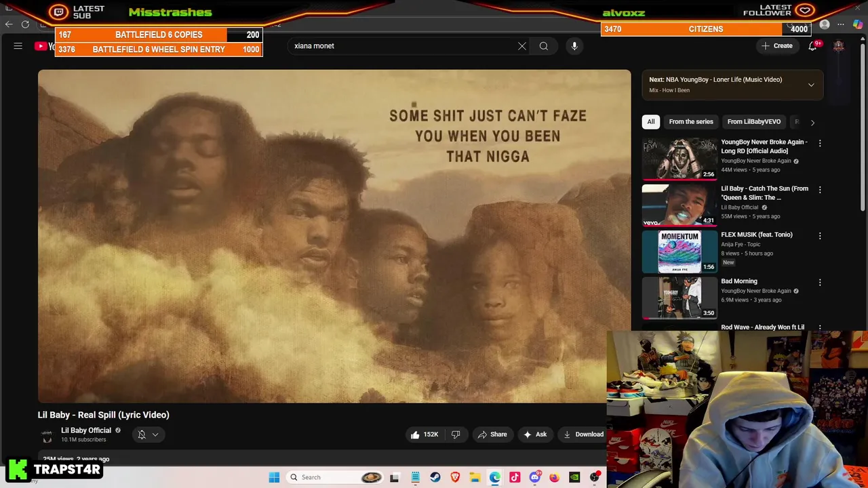
Task: Open the browser three-dot settings menu
Action: [x=841, y=25]
